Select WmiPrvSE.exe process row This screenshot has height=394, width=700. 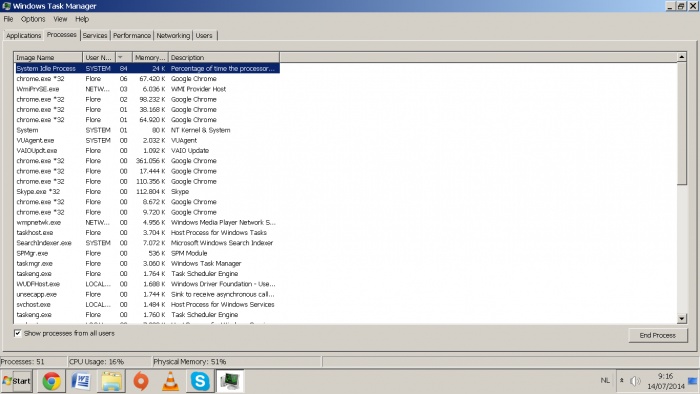[147, 89]
